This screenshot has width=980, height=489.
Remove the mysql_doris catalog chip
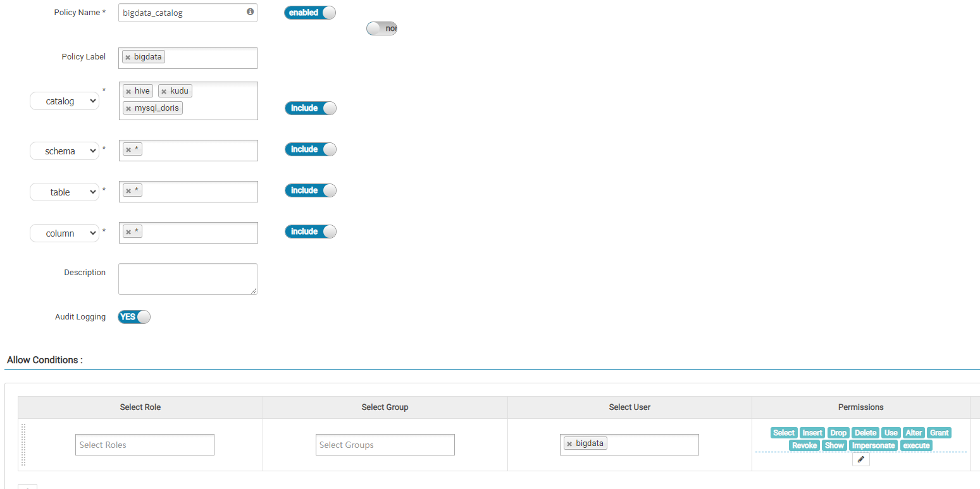(x=128, y=108)
